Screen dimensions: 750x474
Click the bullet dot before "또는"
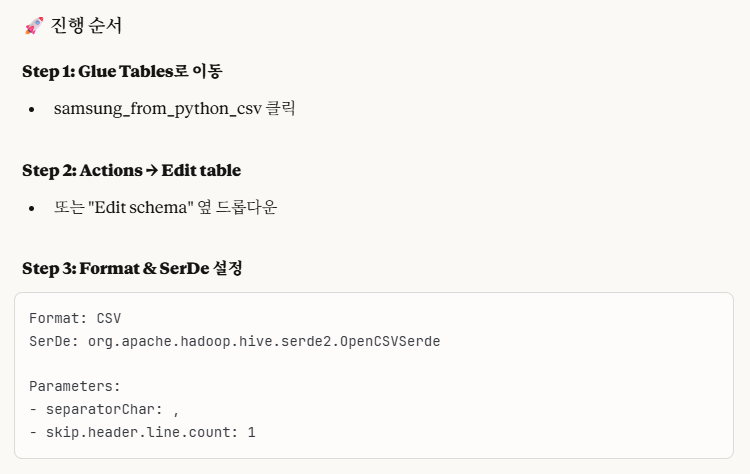pos(32,208)
